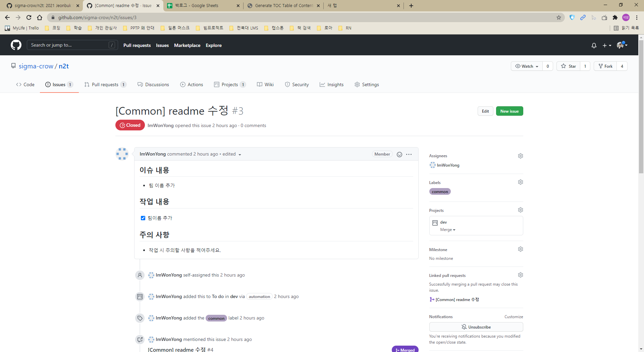Open the repository Pull requests tab
Viewport: 644px width, 352px height.
click(x=105, y=84)
